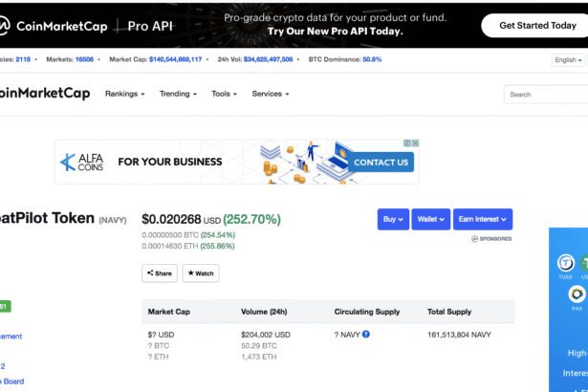Click the CoinMarketCap logo in black banner
This screenshot has height=392, width=588.
click(x=54, y=26)
